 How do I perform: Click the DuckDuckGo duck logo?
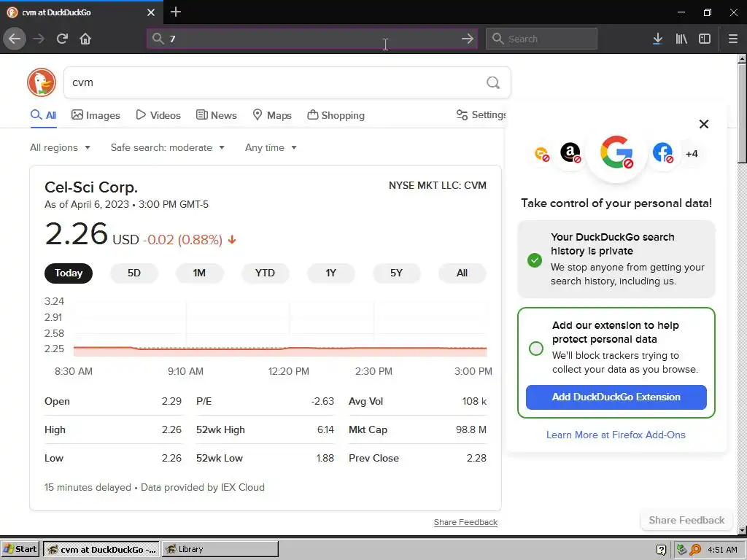coord(42,82)
